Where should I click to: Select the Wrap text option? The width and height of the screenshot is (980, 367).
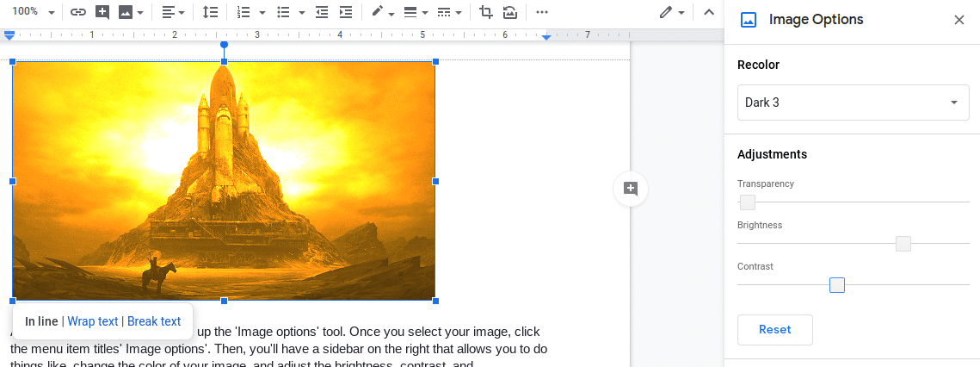pyautogui.click(x=93, y=321)
